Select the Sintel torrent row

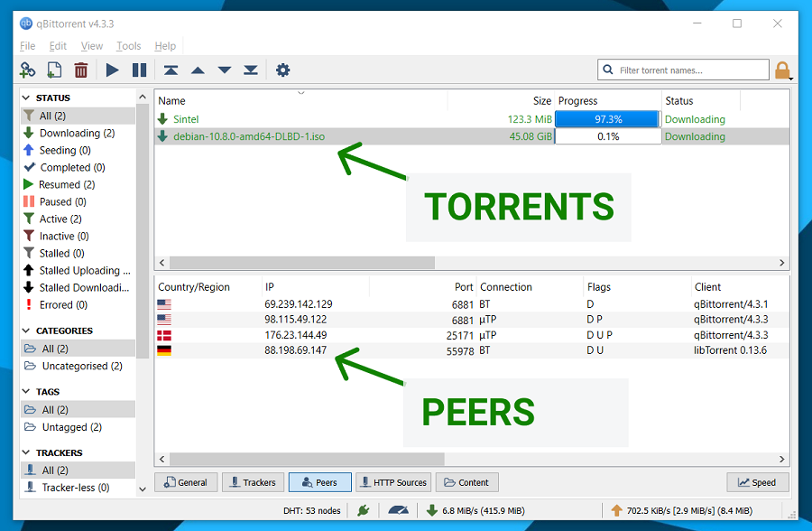(x=472, y=119)
